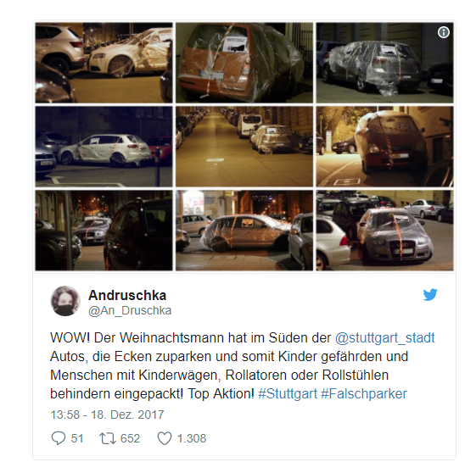Open photo of wrapped Audi front
This screenshot has height=473, width=476.
pyautogui.click(x=384, y=231)
